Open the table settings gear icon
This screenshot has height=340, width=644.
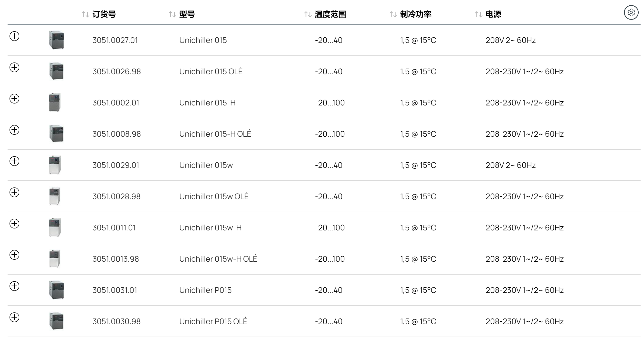(x=631, y=12)
